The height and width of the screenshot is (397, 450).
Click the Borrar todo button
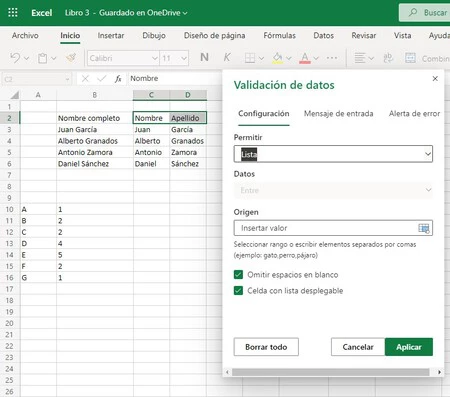(x=266, y=347)
